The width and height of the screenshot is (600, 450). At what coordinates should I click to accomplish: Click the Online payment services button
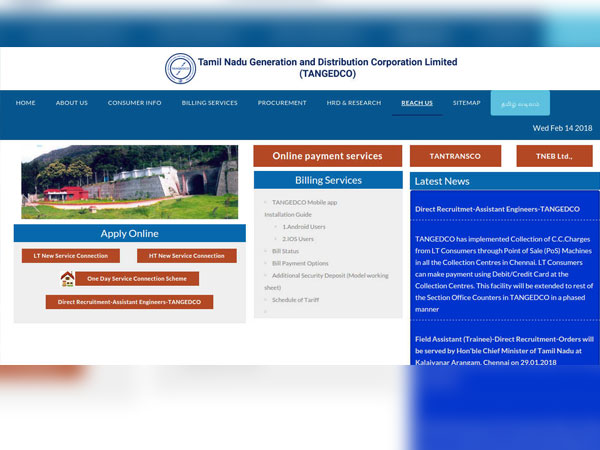327,156
